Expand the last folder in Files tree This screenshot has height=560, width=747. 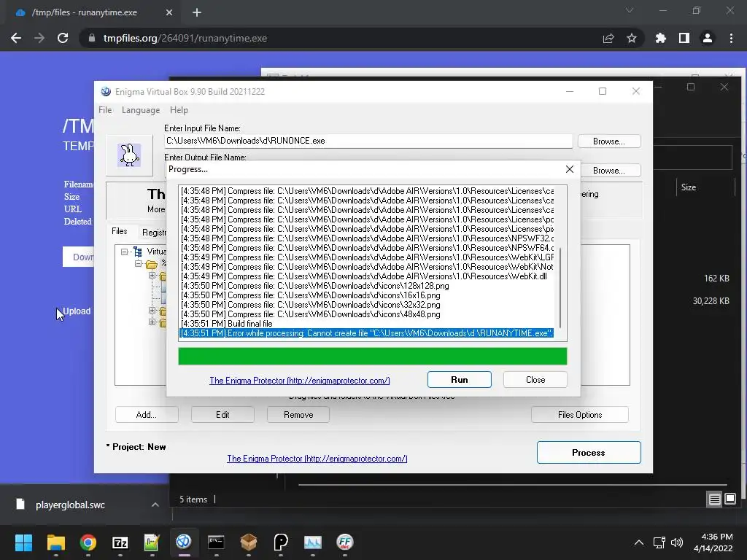[x=152, y=322]
